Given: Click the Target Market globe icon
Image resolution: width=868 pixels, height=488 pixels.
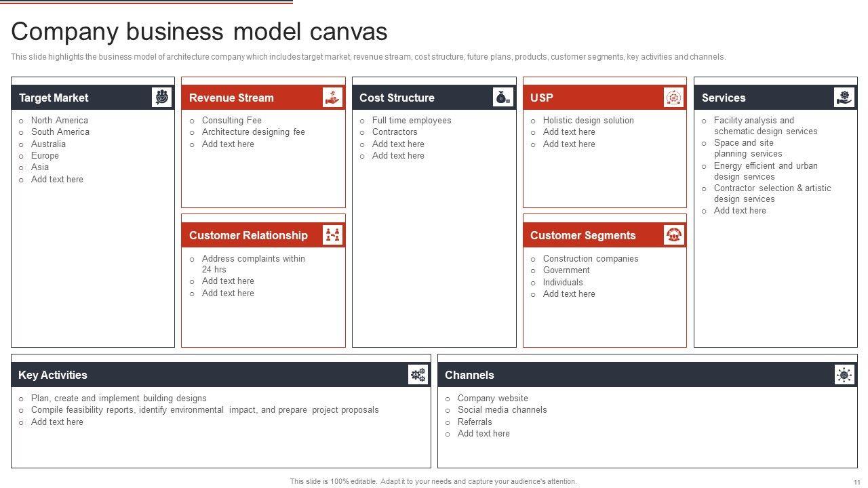Looking at the screenshot, I should click(x=161, y=98).
